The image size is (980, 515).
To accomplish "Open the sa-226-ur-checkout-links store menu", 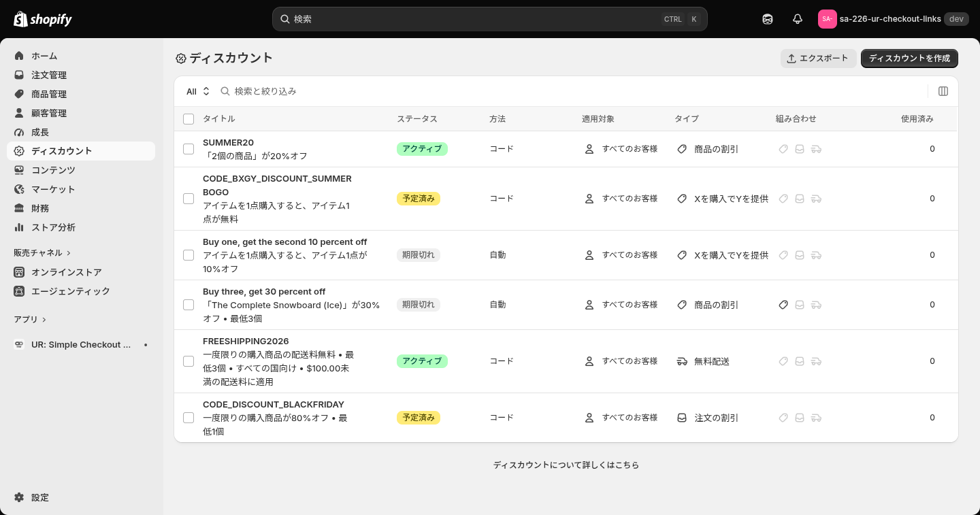I will coord(893,19).
